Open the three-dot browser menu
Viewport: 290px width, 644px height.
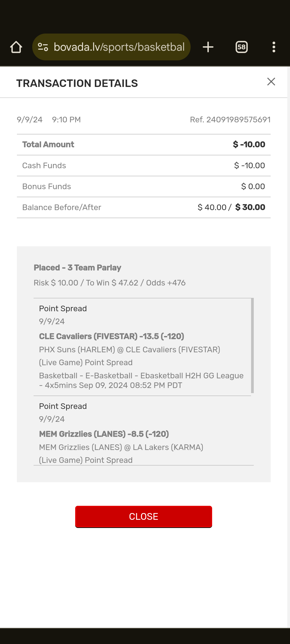[274, 47]
